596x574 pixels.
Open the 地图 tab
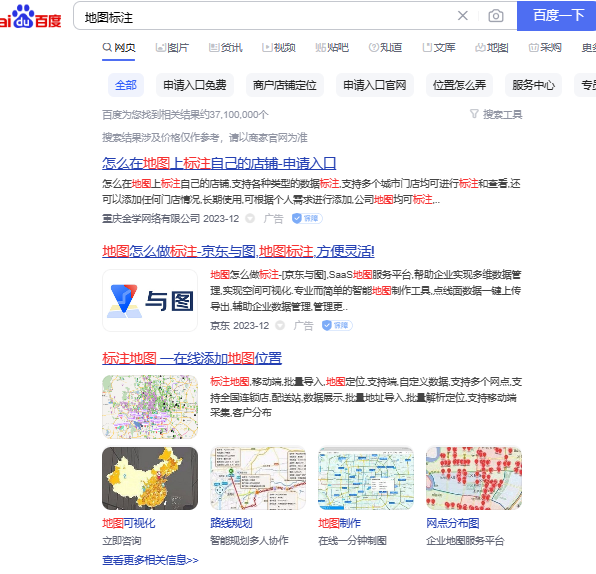[492, 48]
